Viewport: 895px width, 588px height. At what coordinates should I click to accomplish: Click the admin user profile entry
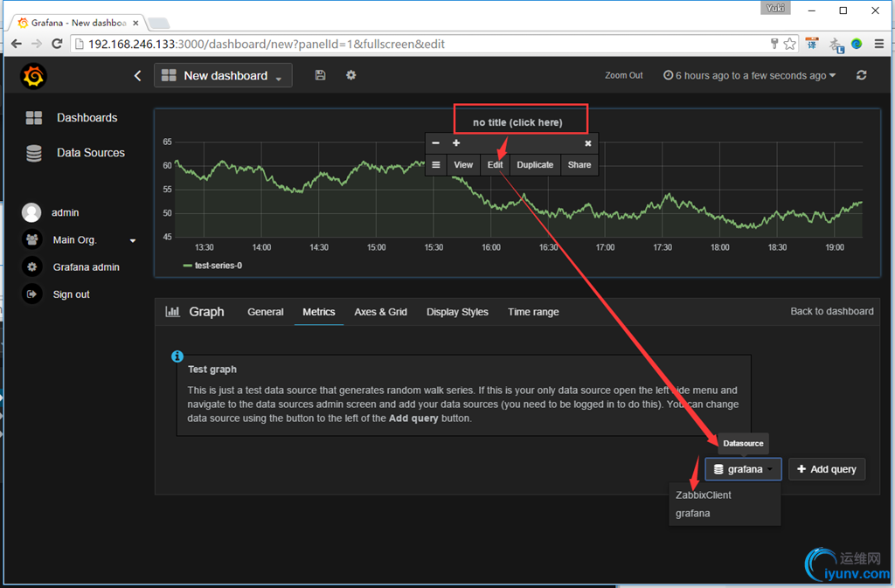click(x=51, y=212)
